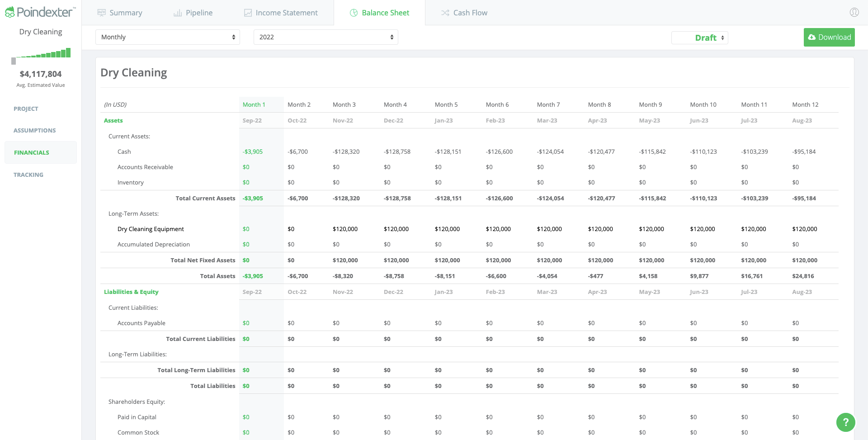
Task: Click the Cash row label
Action: tap(124, 151)
